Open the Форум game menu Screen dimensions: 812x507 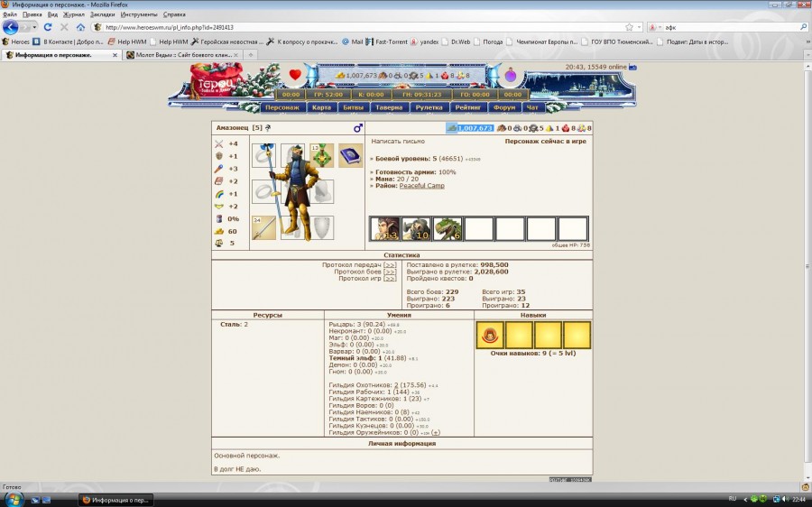click(x=504, y=107)
